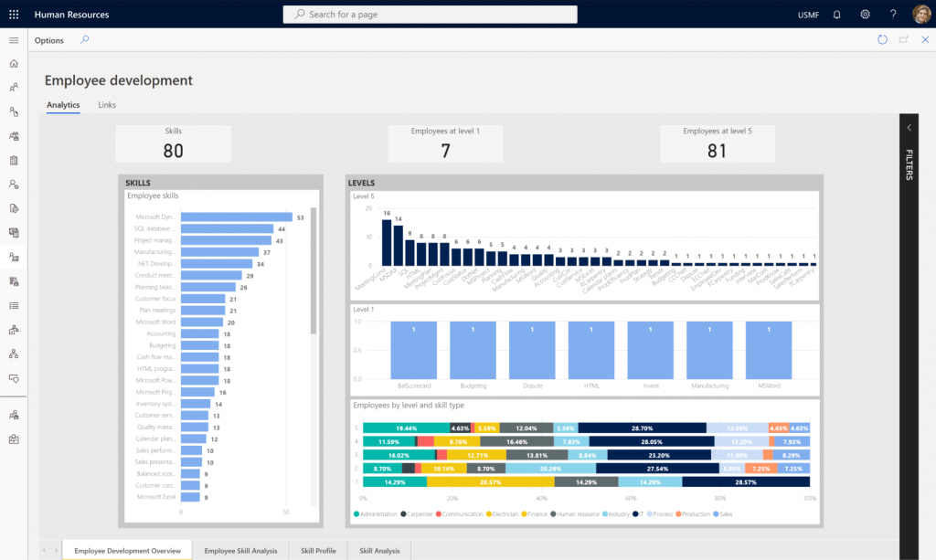
Task: Open the Options menu
Action: [48, 40]
